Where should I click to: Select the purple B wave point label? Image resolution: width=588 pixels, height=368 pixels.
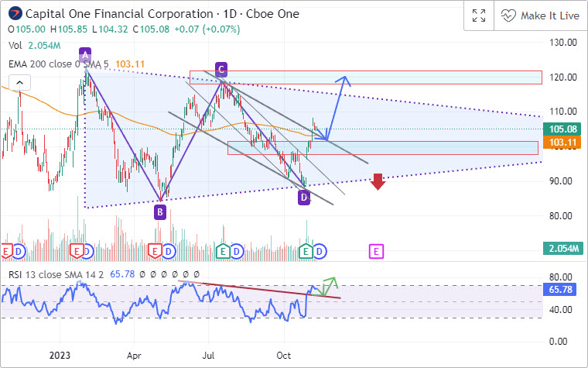point(159,212)
